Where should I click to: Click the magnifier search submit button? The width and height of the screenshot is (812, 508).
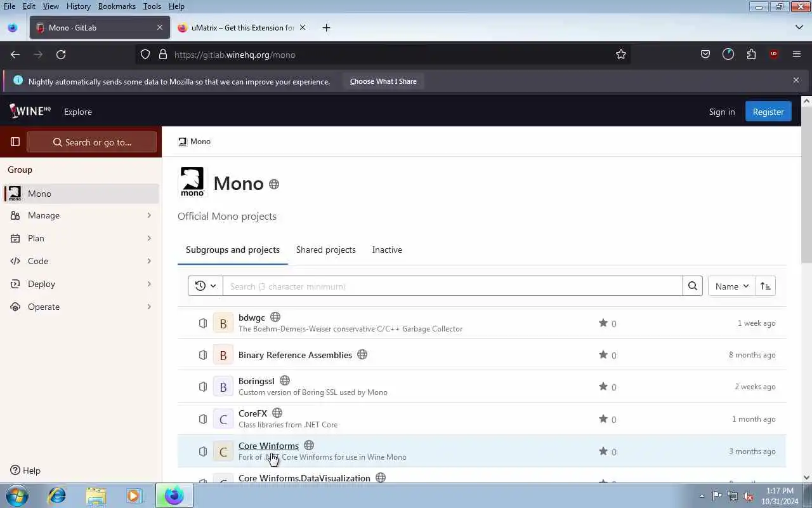tap(693, 286)
